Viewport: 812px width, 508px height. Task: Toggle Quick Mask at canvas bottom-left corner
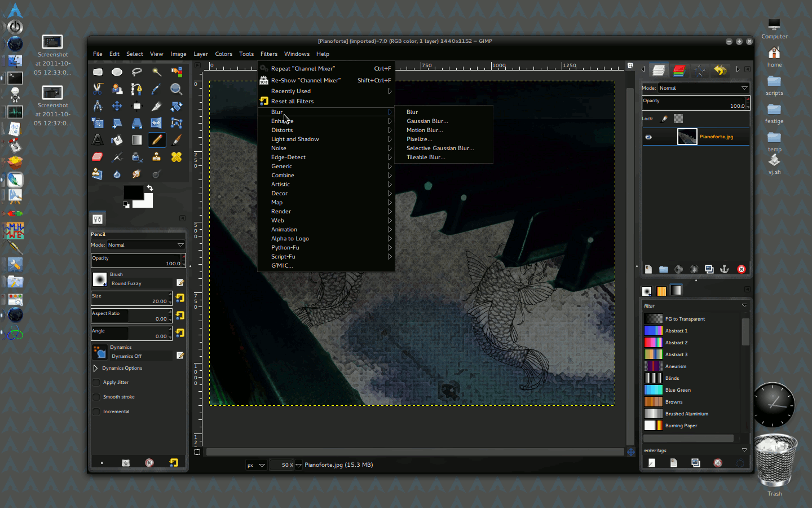click(x=197, y=452)
